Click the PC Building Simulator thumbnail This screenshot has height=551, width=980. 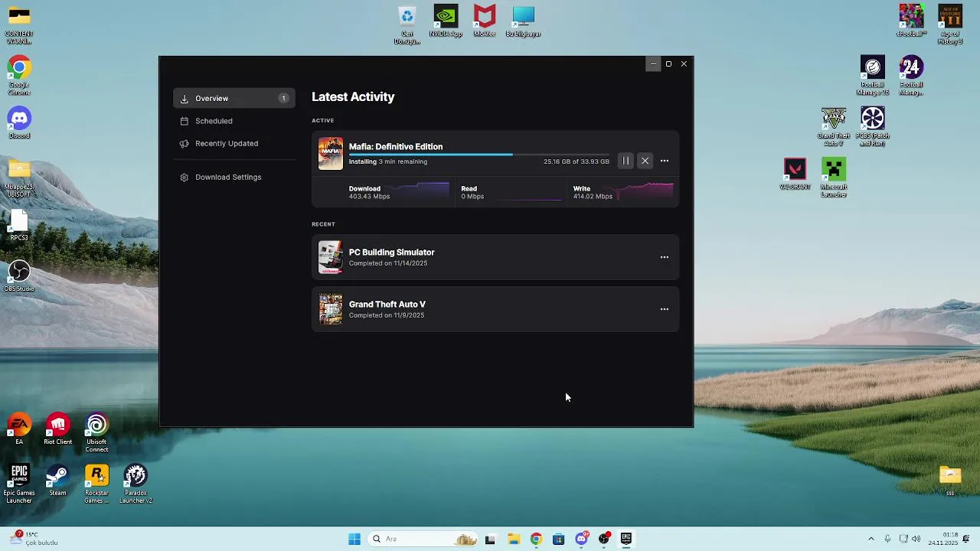pyautogui.click(x=331, y=257)
